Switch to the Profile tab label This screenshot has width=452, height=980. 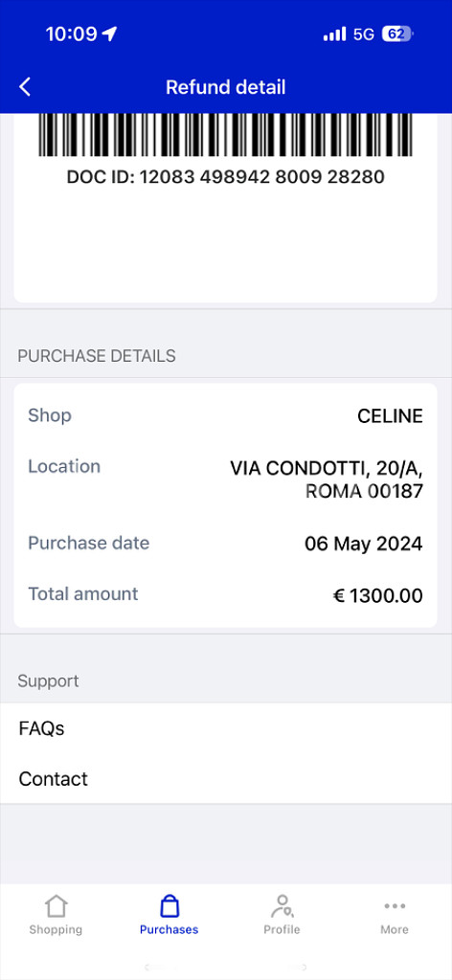tap(282, 929)
